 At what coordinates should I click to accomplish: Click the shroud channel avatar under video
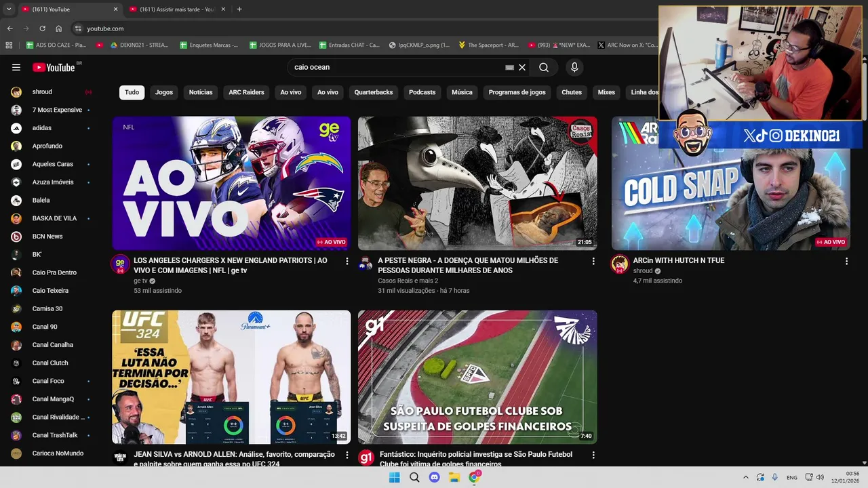[x=620, y=264]
